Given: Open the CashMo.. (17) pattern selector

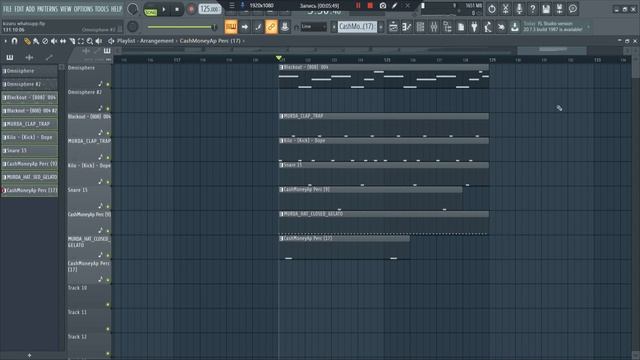Looking at the screenshot, I should tap(357, 27).
